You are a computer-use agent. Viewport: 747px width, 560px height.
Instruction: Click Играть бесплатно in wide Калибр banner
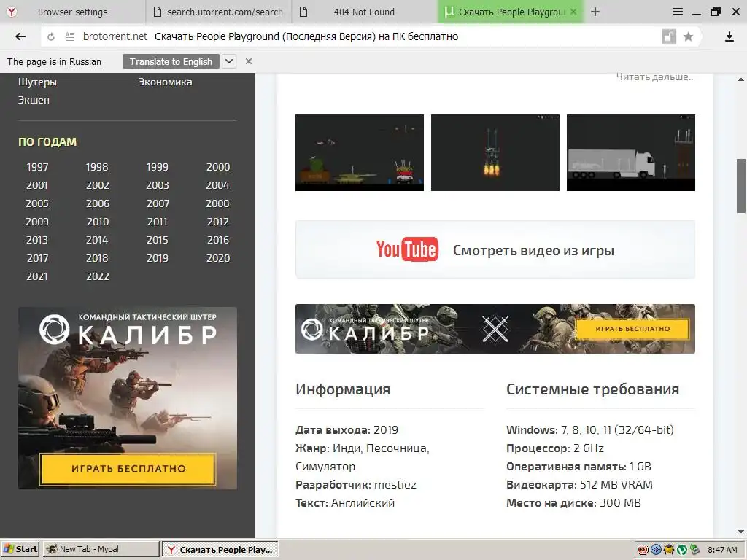coord(632,329)
